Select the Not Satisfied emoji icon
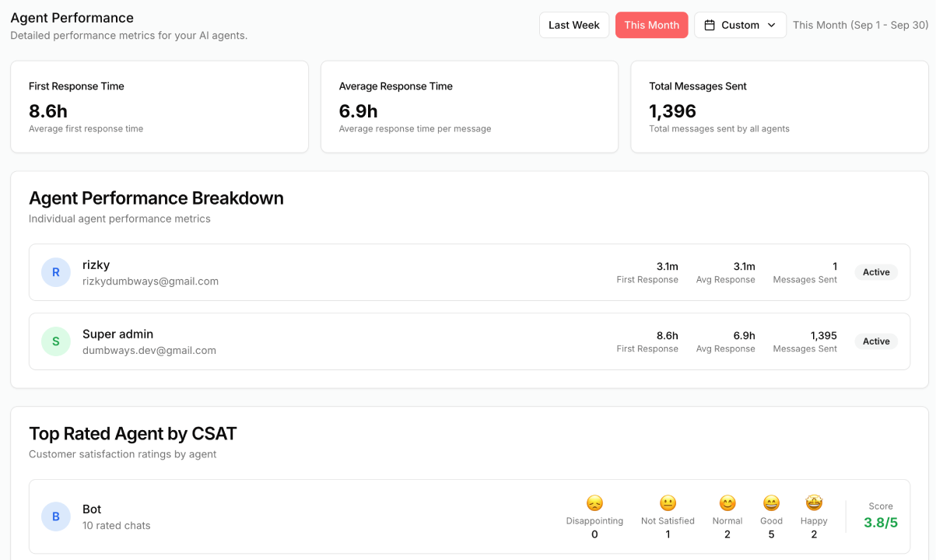Image resolution: width=936 pixels, height=560 pixels. coord(667,504)
